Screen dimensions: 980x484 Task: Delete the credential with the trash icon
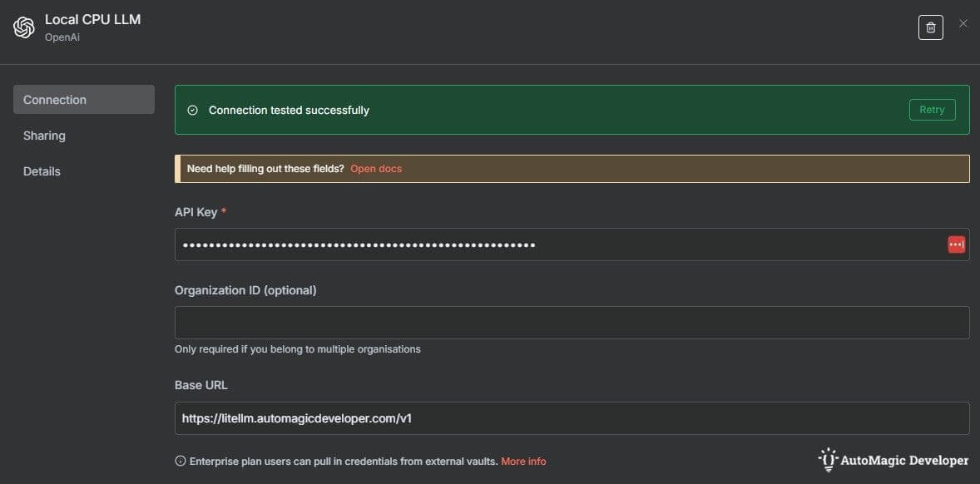coord(930,27)
